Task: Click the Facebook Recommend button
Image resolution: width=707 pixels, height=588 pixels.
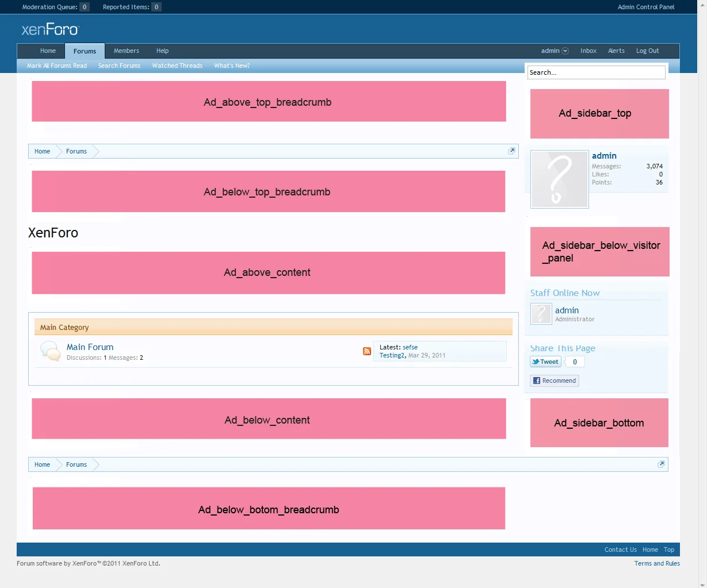Action: (x=555, y=381)
